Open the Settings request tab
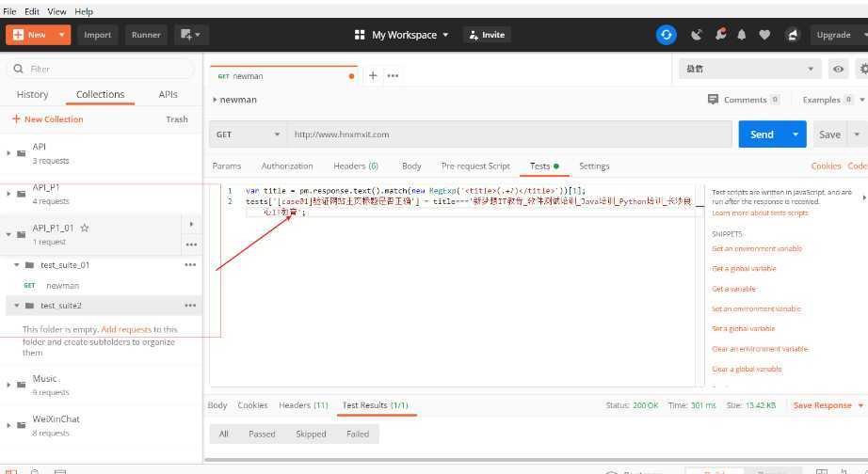This screenshot has height=474, width=868. coord(594,166)
